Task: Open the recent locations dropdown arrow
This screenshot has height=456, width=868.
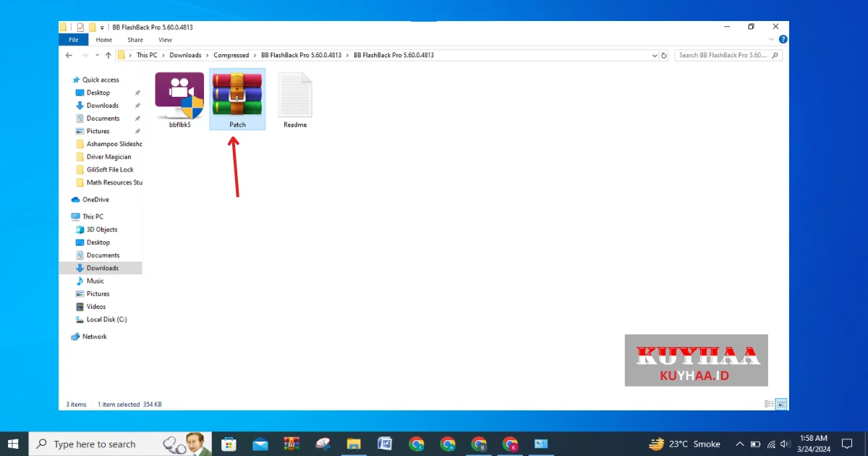Action: coord(96,55)
